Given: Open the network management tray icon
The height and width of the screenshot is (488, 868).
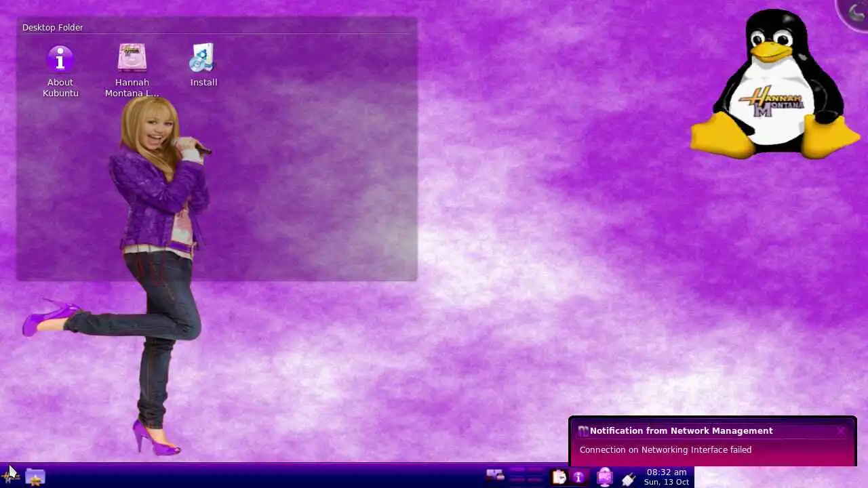Looking at the screenshot, I should pyautogui.click(x=604, y=477).
